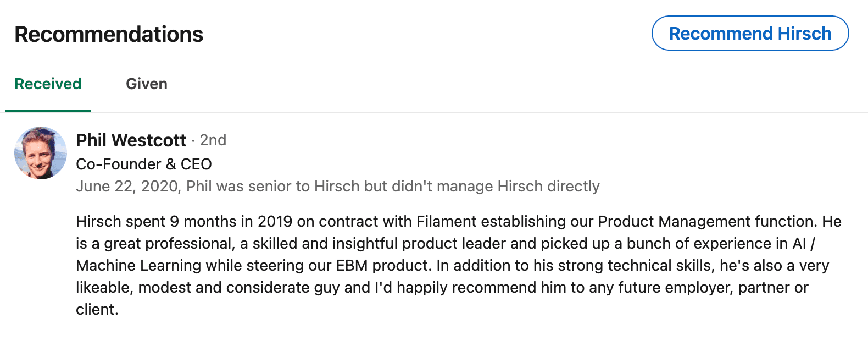Click the 2nd degree connection label
868x340 pixels.
pos(213,140)
